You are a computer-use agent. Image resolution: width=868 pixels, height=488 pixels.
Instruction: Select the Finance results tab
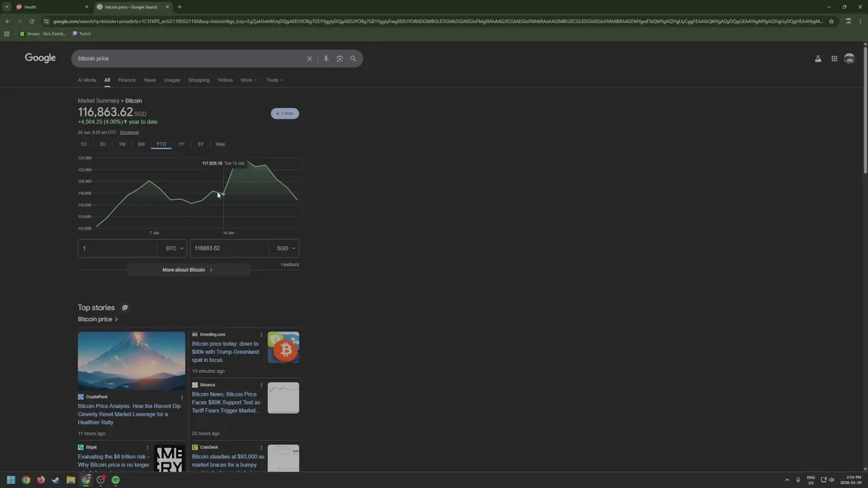[127, 80]
